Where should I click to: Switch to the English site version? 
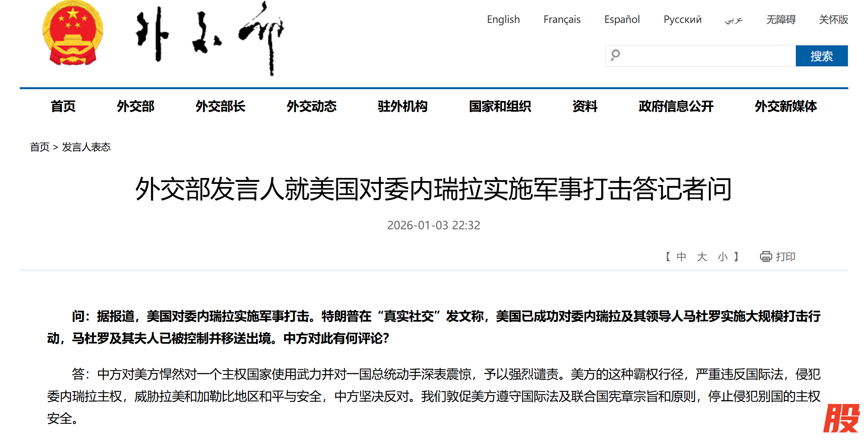[x=503, y=19]
